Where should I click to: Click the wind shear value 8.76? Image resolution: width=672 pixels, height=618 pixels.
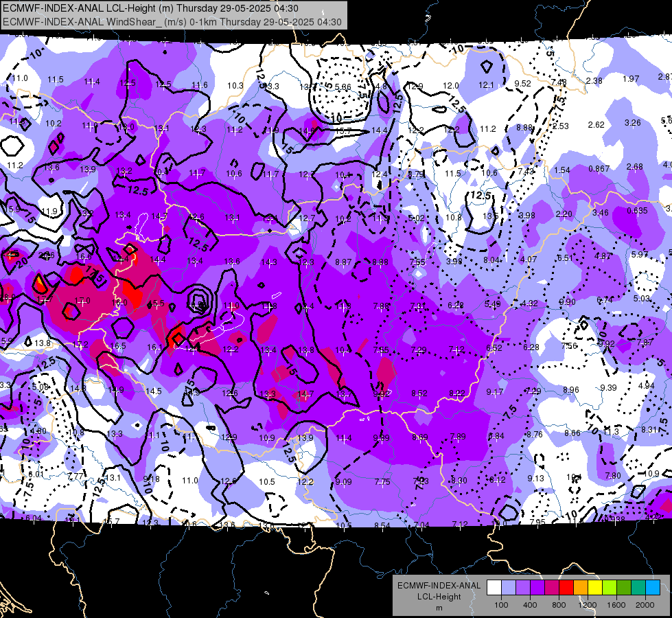[x=535, y=435]
